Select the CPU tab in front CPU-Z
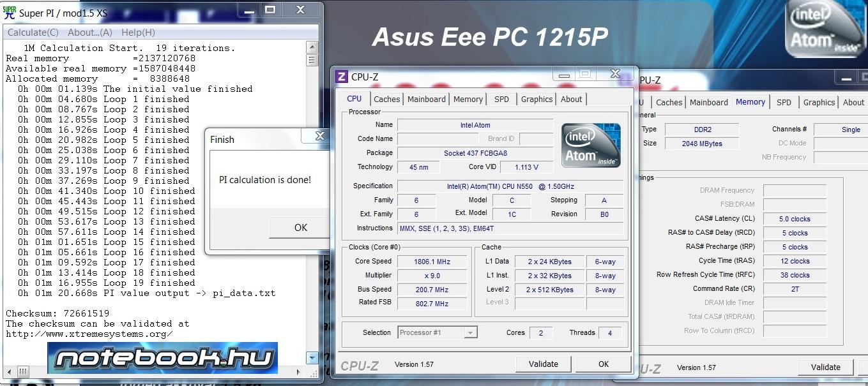This screenshot has height=386, width=868. [354, 98]
